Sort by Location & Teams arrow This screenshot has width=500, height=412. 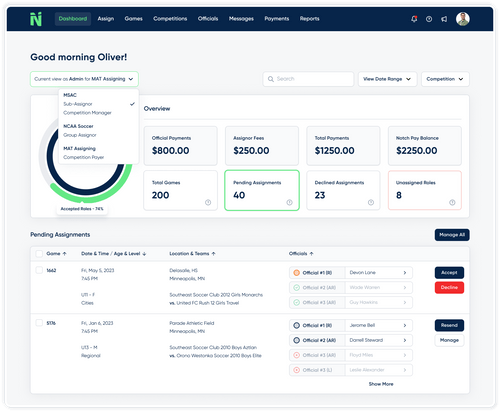213,254
